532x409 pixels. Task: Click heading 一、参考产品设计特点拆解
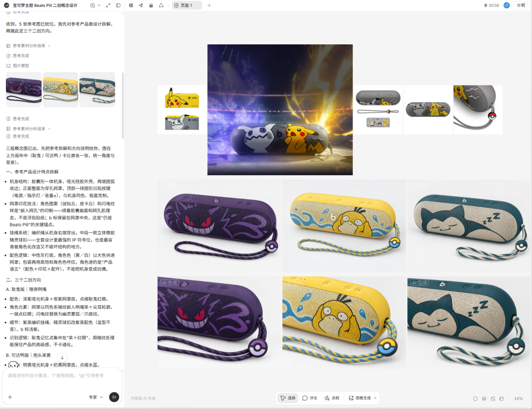(32, 172)
